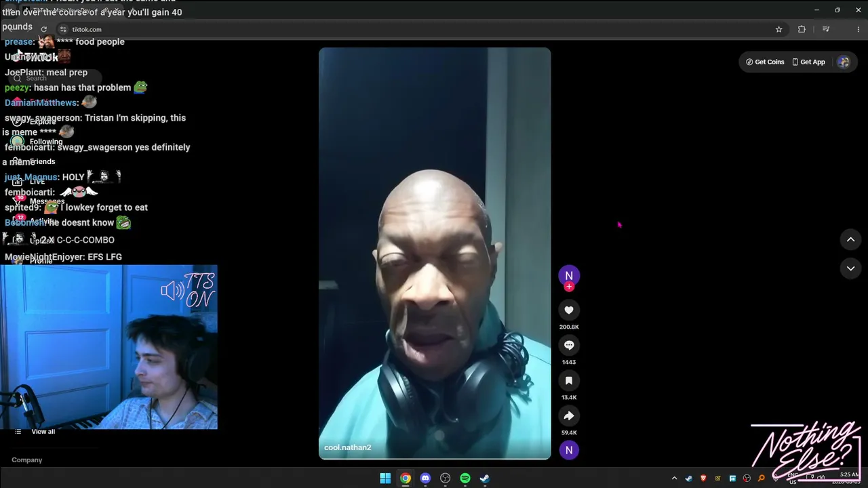Open Messages in the sidebar
868x488 pixels.
tap(46, 201)
